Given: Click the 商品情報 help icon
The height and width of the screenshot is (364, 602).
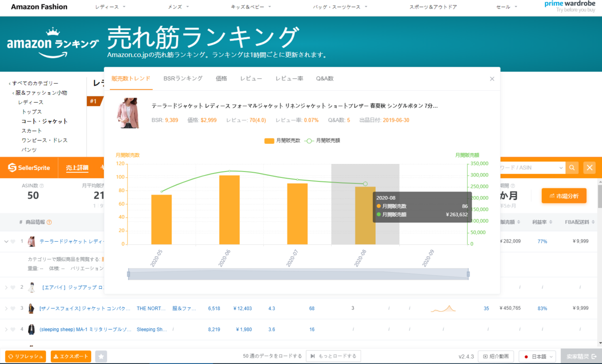Looking at the screenshot, I should 49,222.
